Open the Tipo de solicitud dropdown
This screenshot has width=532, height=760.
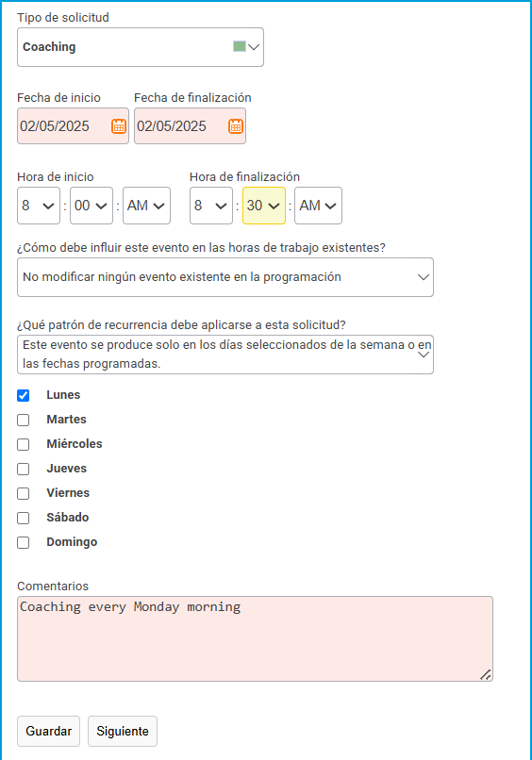[x=141, y=47]
